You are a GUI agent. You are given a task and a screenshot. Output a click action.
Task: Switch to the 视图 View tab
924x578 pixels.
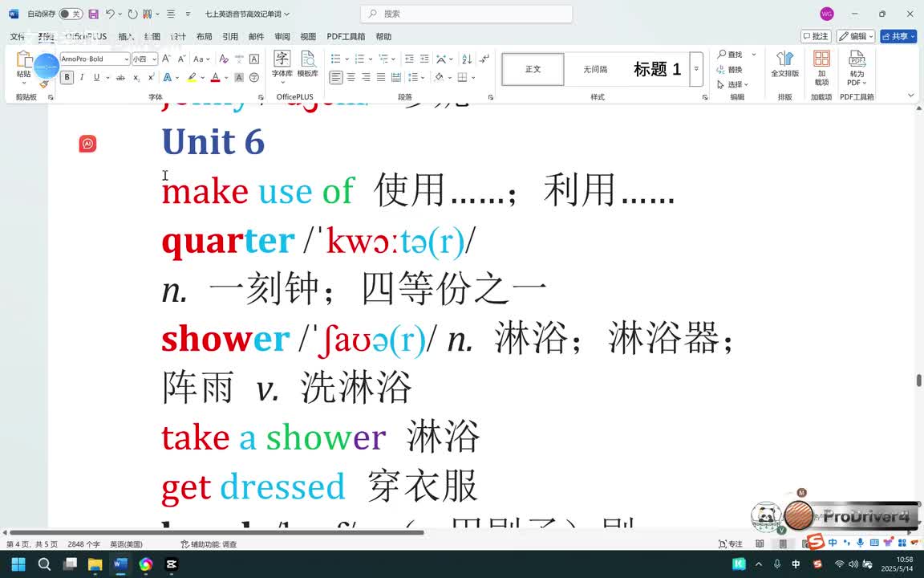(308, 37)
